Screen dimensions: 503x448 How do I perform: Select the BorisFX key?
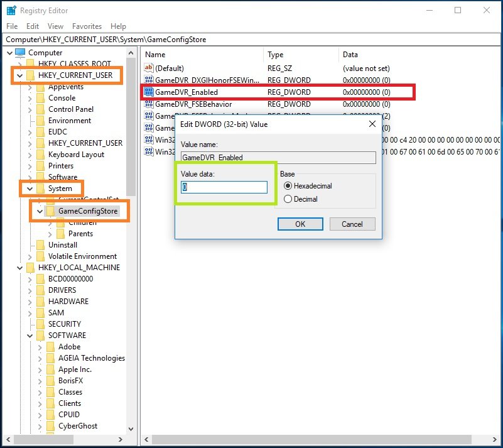pyautogui.click(x=70, y=381)
